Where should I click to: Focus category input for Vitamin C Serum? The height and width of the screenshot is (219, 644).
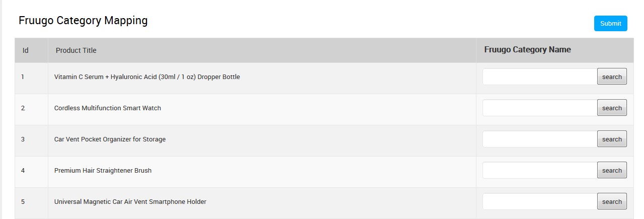tap(540, 77)
